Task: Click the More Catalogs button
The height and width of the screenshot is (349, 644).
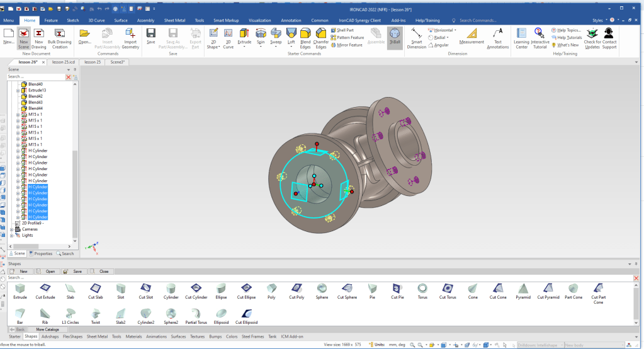Action: 47,329
